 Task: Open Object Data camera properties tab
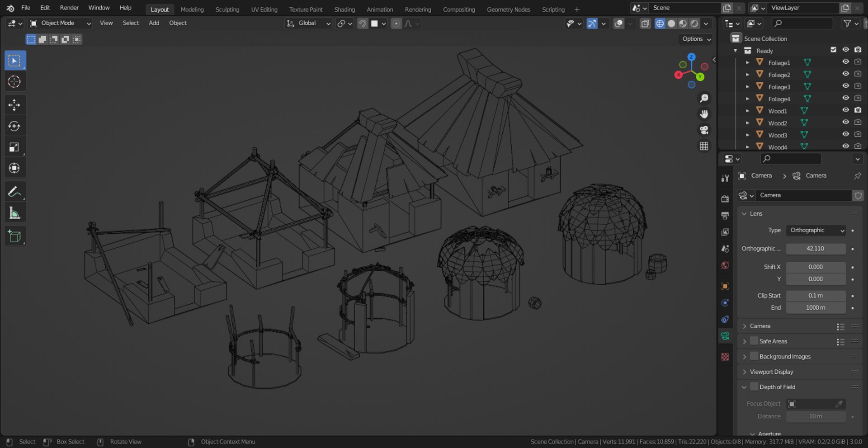pos(725,336)
